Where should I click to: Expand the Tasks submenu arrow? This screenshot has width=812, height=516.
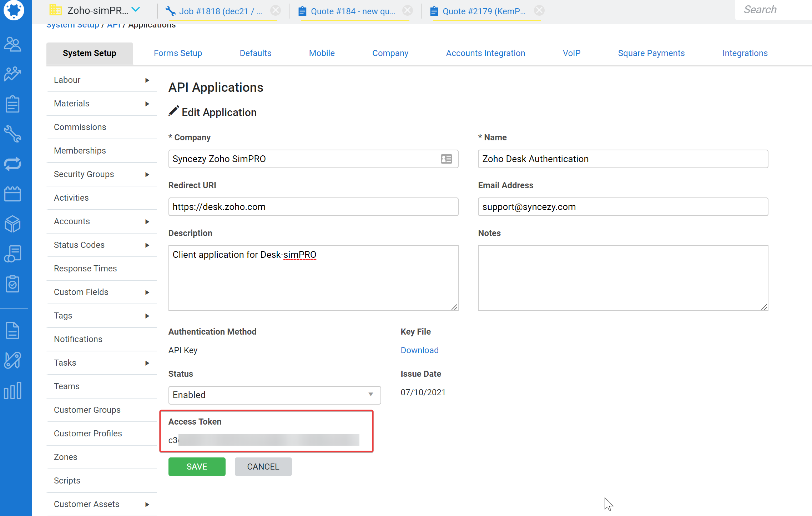(x=147, y=363)
